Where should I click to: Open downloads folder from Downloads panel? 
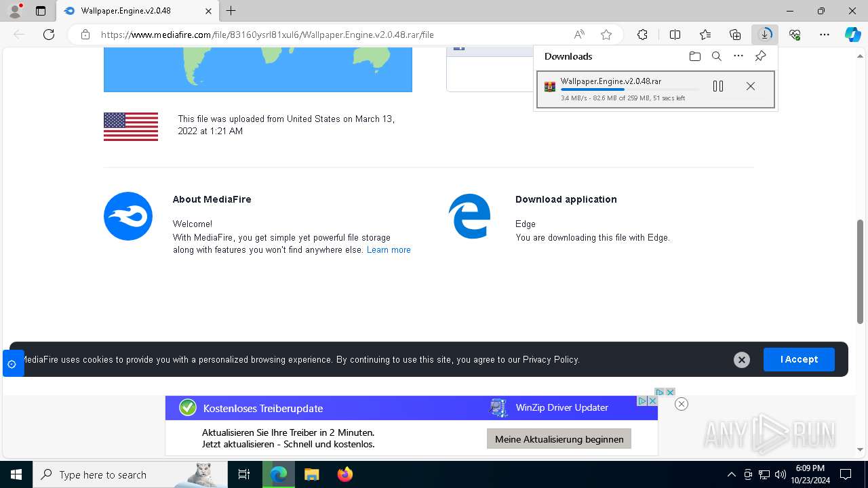[x=695, y=56]
